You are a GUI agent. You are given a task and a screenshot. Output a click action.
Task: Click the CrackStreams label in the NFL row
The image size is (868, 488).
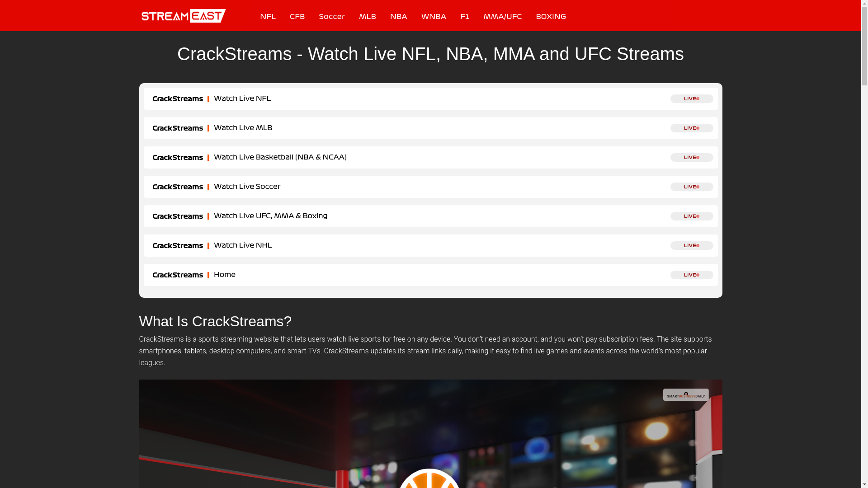click(177, 99)
